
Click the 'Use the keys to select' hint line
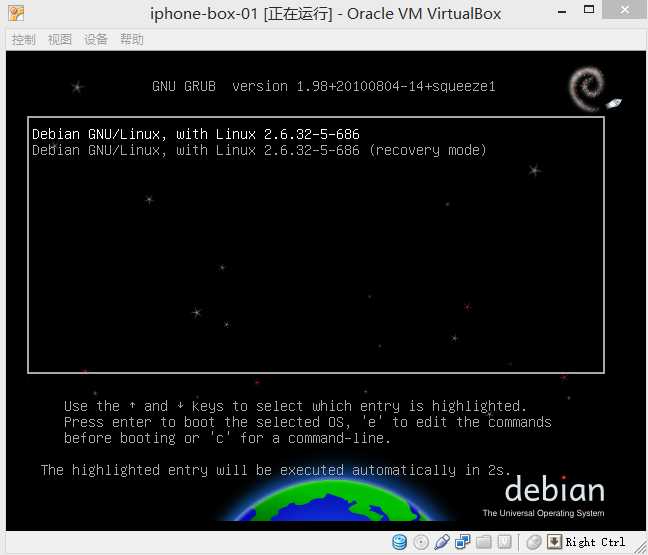tap(295, 406)
